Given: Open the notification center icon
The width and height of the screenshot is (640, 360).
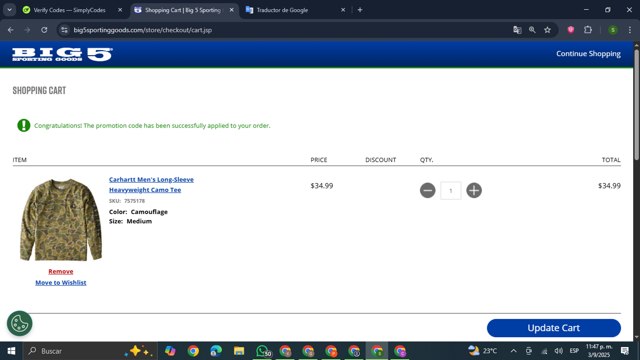Looking at the screenshot, I should (625, 351).
